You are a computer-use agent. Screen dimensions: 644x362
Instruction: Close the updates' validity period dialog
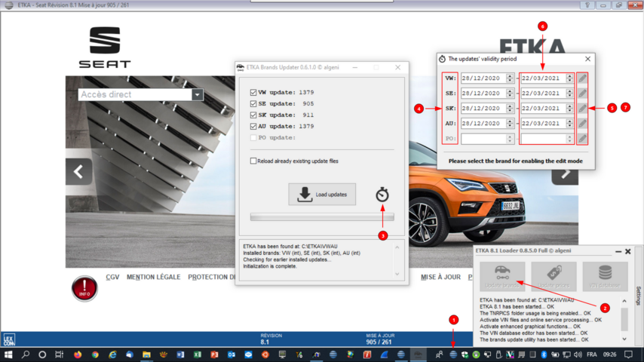click(x=587, y=59)
